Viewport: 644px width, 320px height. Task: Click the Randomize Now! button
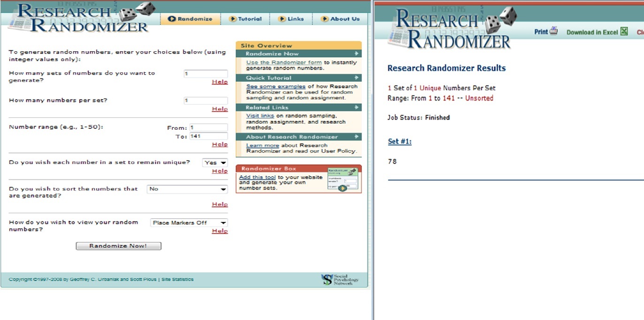click(x=118, y=246)
